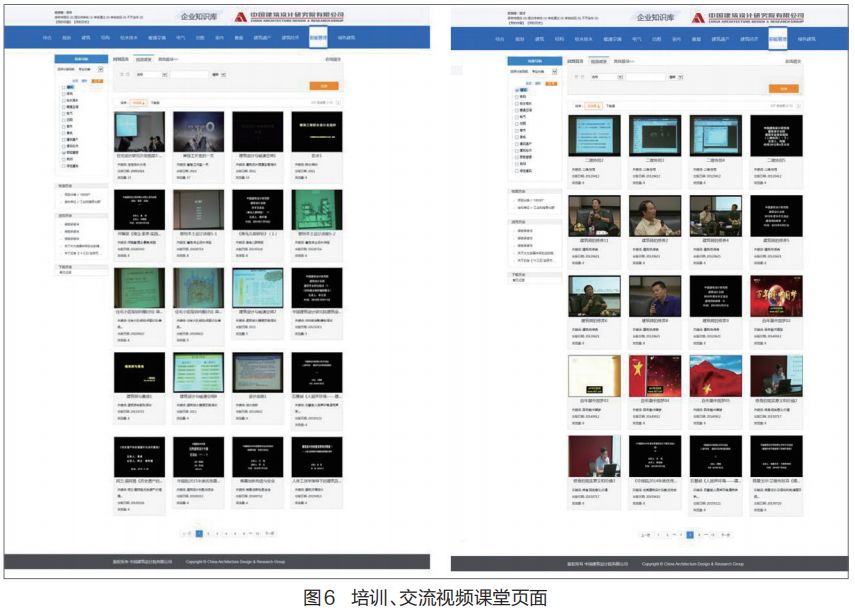
Task: Open the sidebar selector dropdown on the left page
Action: tap(91, 69)
